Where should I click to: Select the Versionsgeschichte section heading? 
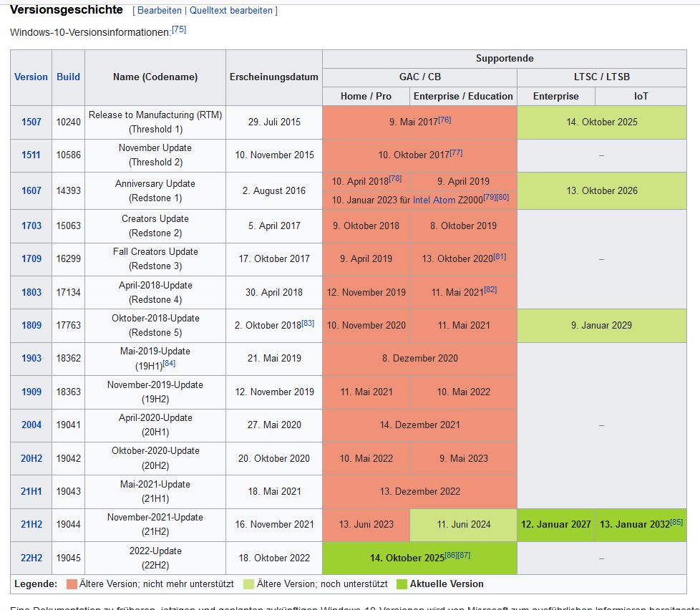click(67, 9)
